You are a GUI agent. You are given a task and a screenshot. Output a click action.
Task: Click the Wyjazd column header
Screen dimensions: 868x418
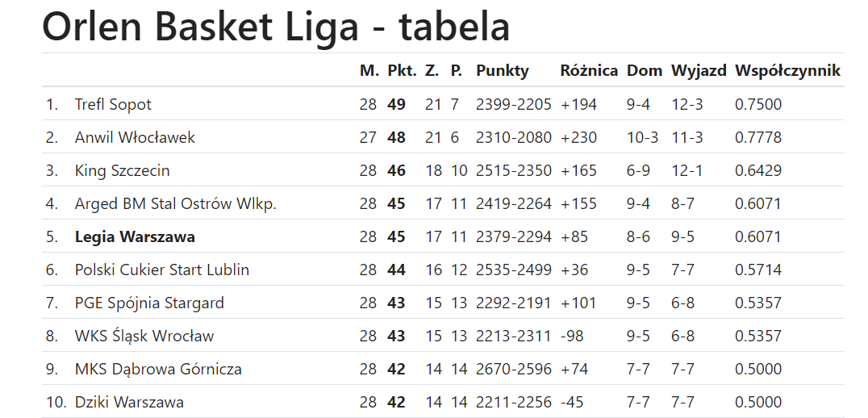[x=699, y=71]
